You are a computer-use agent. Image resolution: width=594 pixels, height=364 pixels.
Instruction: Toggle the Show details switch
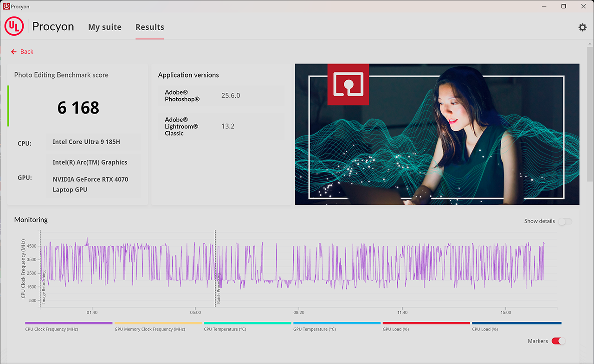pos(565,221)
